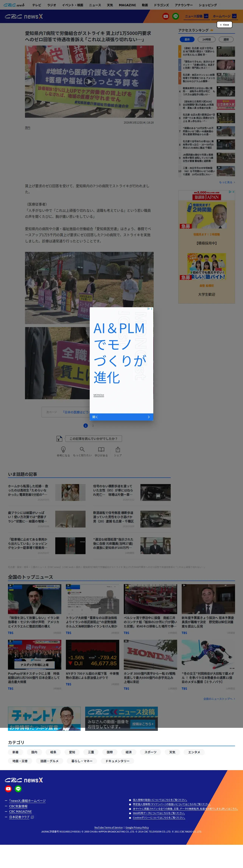
Task: Open the CBC web logo link
Action: click(14, 5)
